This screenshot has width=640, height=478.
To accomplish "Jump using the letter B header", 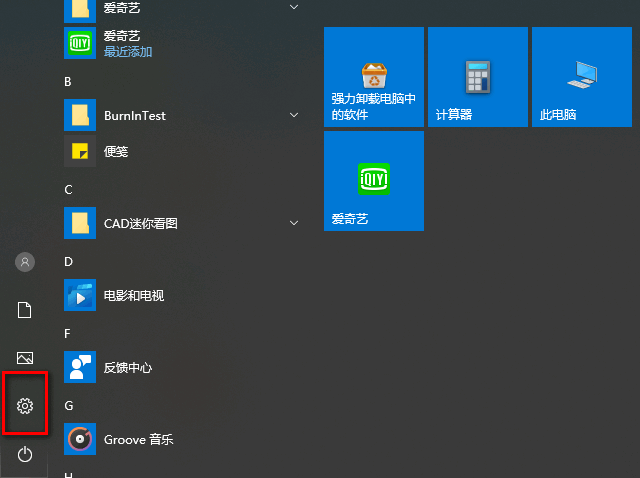I will (x=68, y=82).
